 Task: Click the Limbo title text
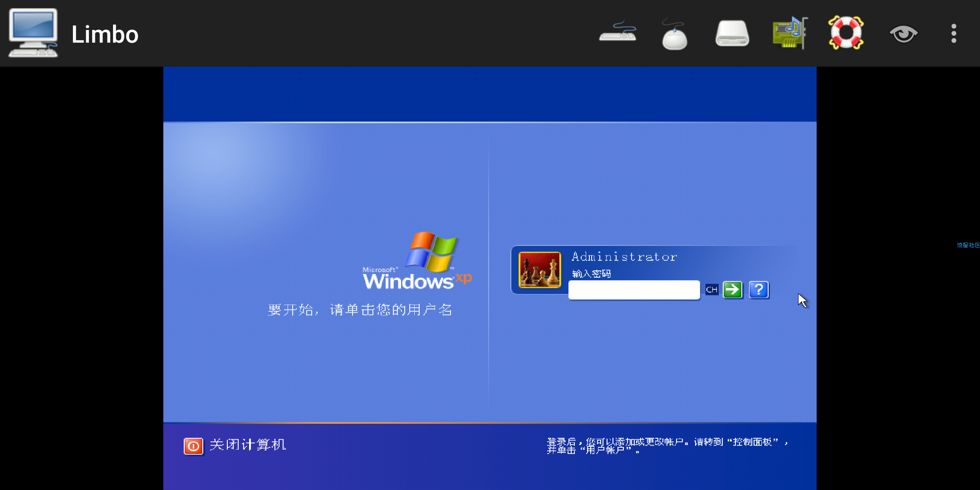(x=105, y=34)
